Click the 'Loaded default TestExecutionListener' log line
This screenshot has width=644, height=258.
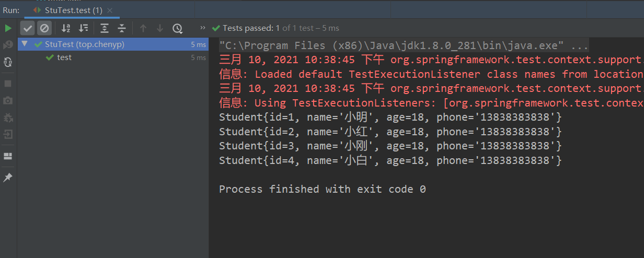coord(431,74)
